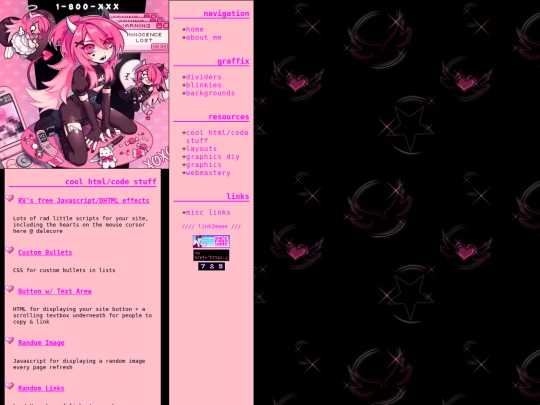Viewport: 540px width, 405px height.
Task: Open the Random Links link
Action: point(41,388)
